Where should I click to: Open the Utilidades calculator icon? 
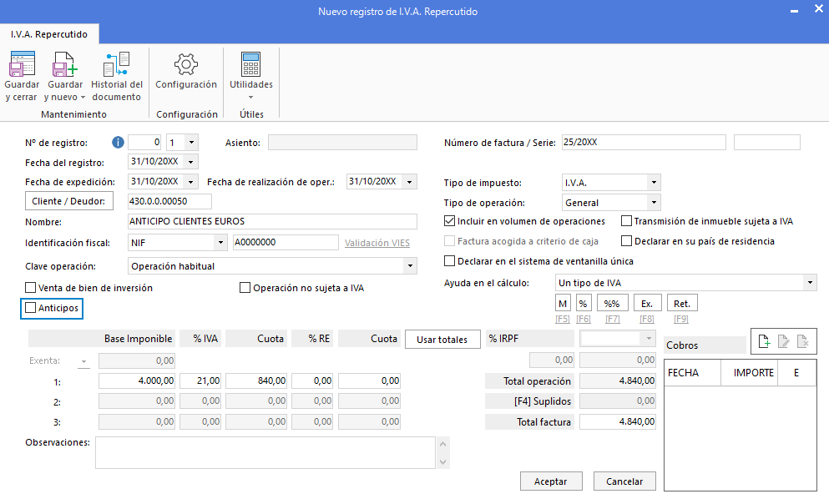[x=250, y=64]
